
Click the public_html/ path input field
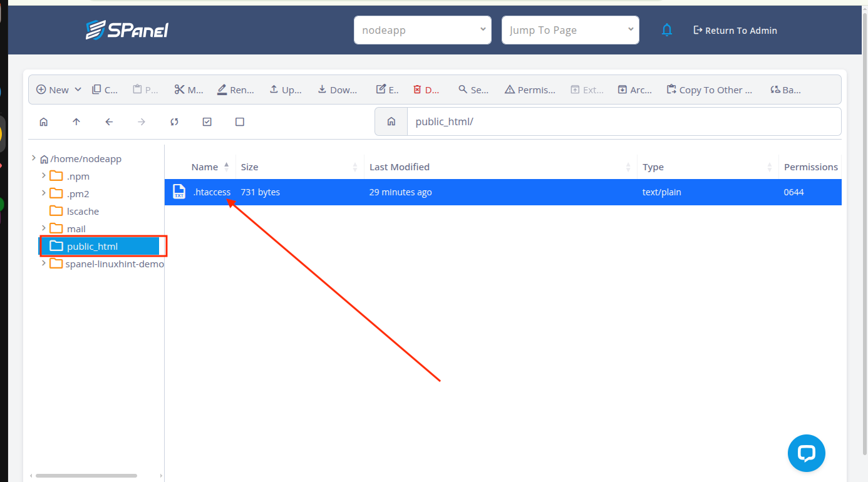[x=624, y=121]
